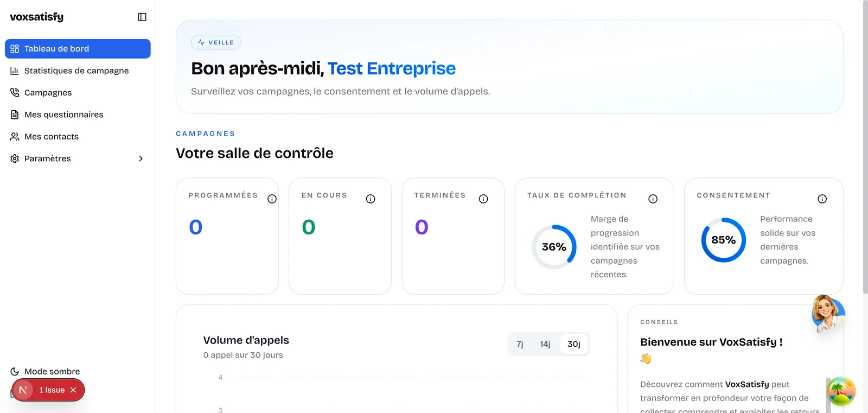The height and width of the screenshot is (413, 868).
Task: Click the palm tree island icon
Action: (841, 391)
